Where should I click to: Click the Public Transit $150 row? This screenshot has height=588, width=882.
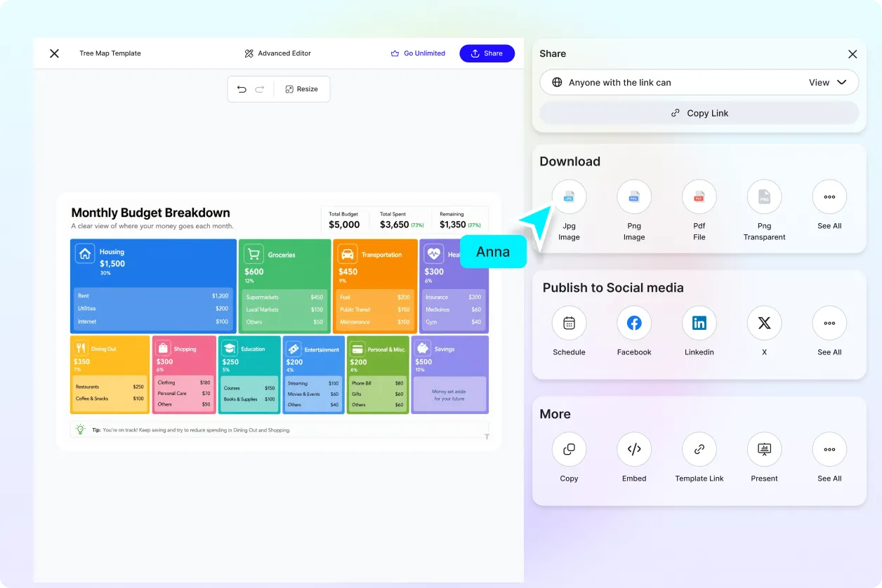375,309
